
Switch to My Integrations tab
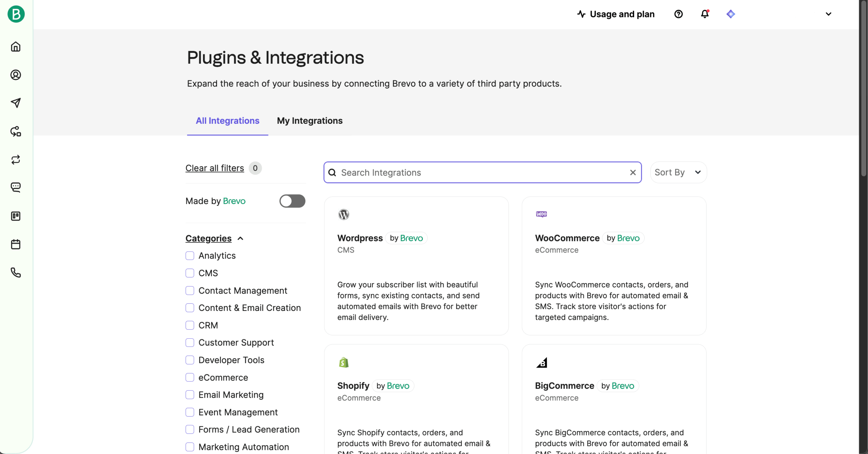tap(310, 121)
